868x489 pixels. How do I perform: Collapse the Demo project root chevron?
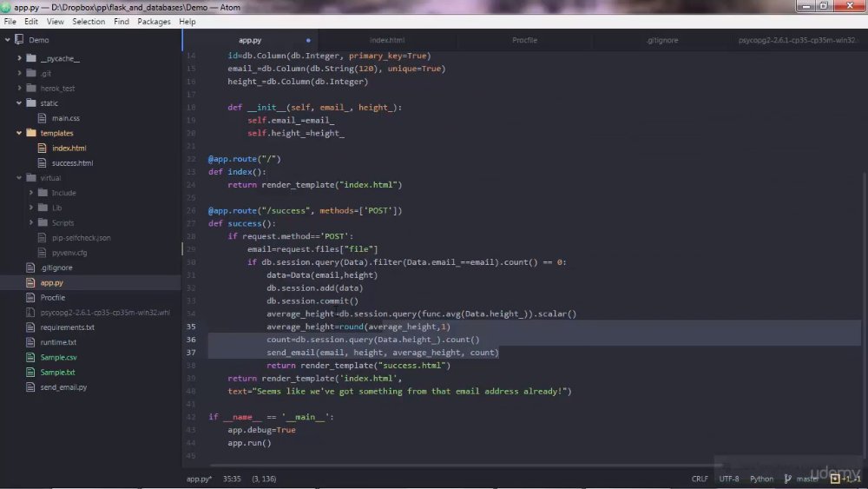8,40
